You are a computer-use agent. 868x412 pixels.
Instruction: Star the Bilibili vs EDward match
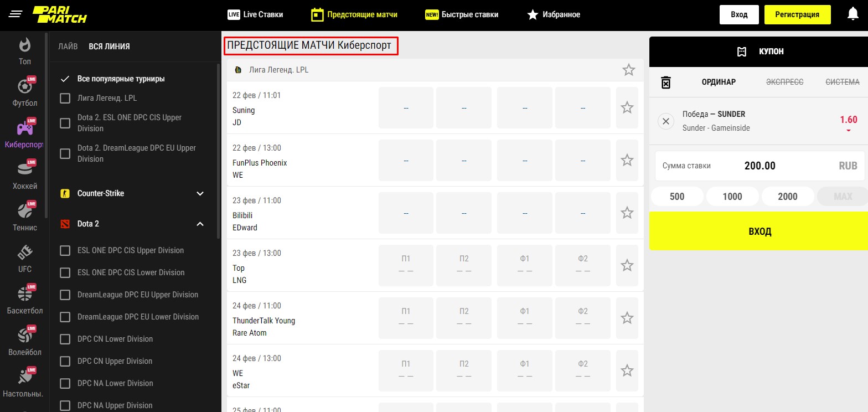[x=627, y=213]
